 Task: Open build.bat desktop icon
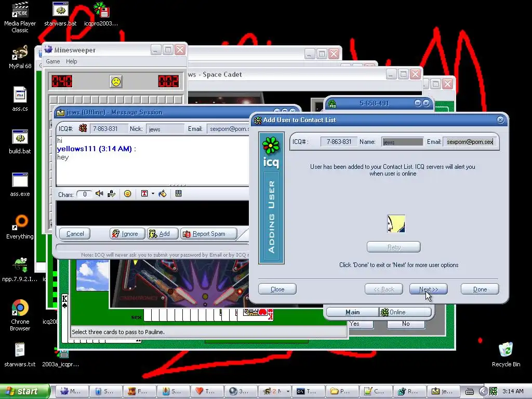(x=20, y=142)
